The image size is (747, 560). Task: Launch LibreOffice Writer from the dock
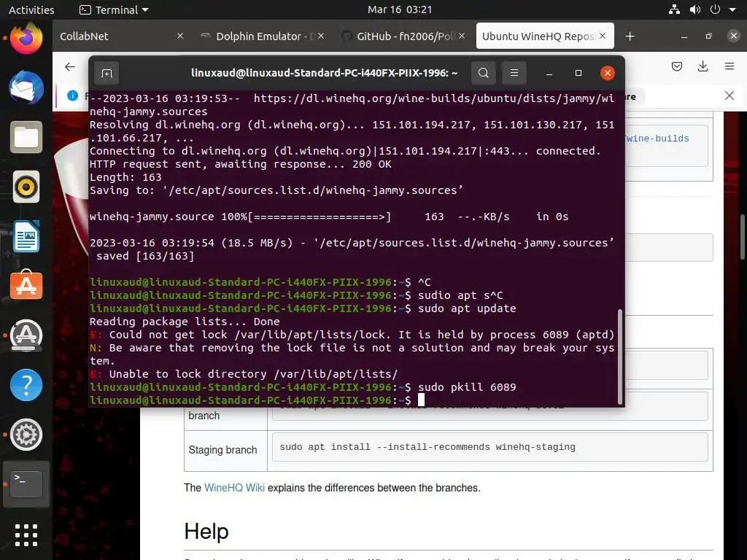26,236
